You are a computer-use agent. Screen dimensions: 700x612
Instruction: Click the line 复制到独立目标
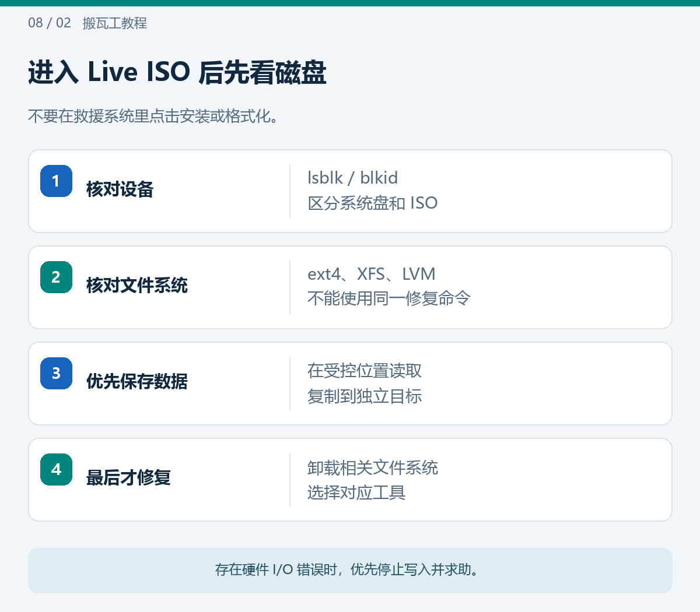(365, 396)
